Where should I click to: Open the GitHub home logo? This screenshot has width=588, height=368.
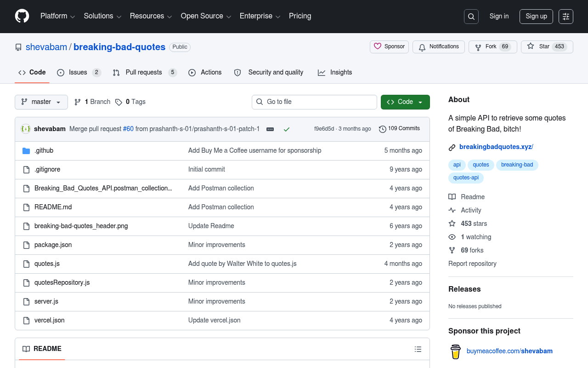22,16
